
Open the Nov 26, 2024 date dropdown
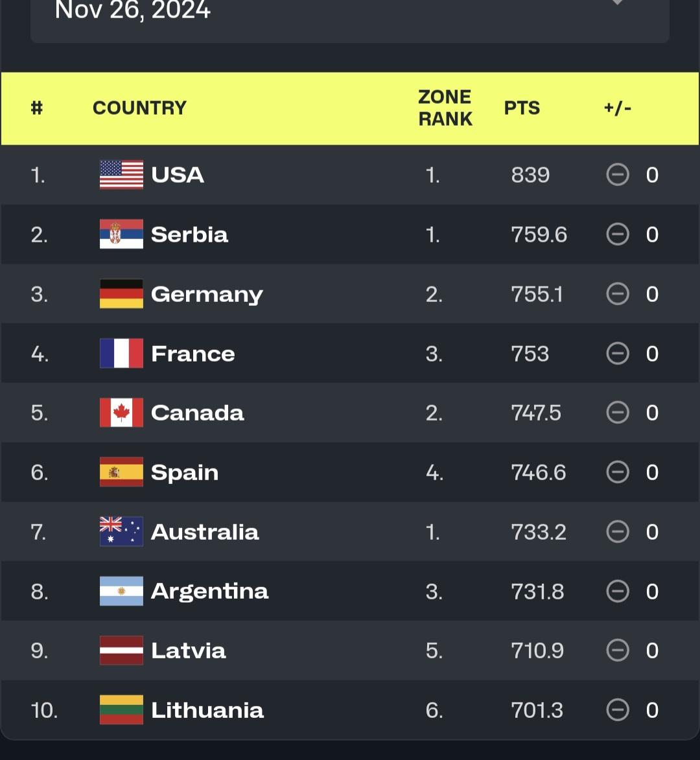click(x=350, y=13)
